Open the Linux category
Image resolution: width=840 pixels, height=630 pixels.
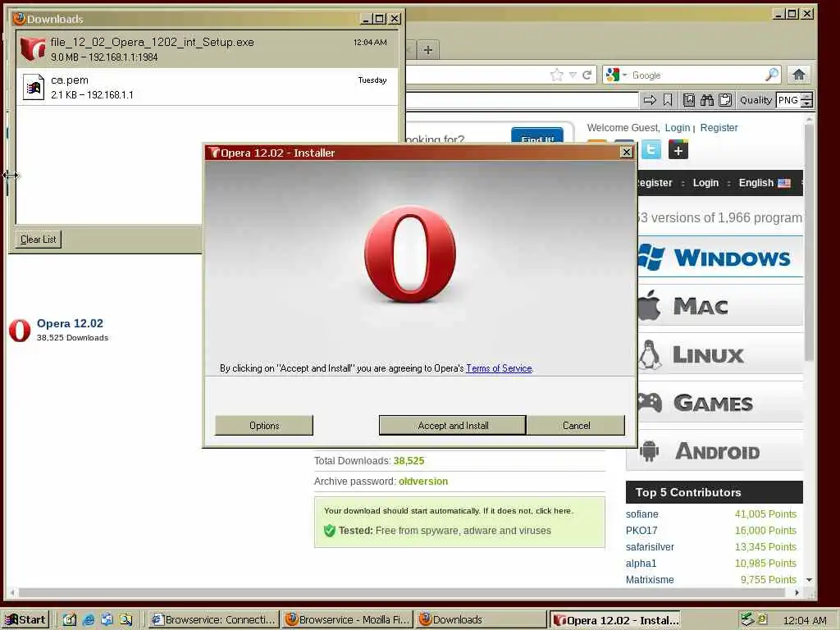point(720,354)
